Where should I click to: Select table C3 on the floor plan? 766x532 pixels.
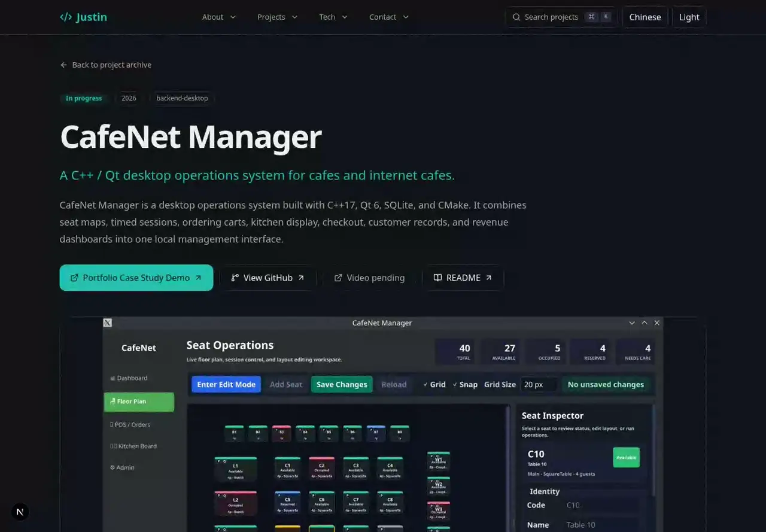click(x=355, y=469)
